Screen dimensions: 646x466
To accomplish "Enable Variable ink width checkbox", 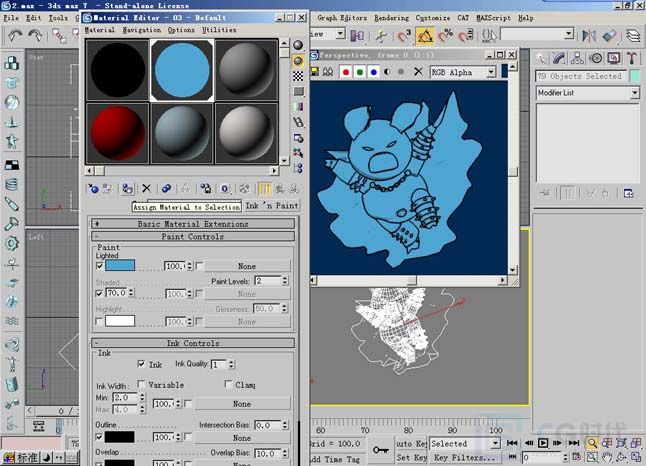I will 141,384.
